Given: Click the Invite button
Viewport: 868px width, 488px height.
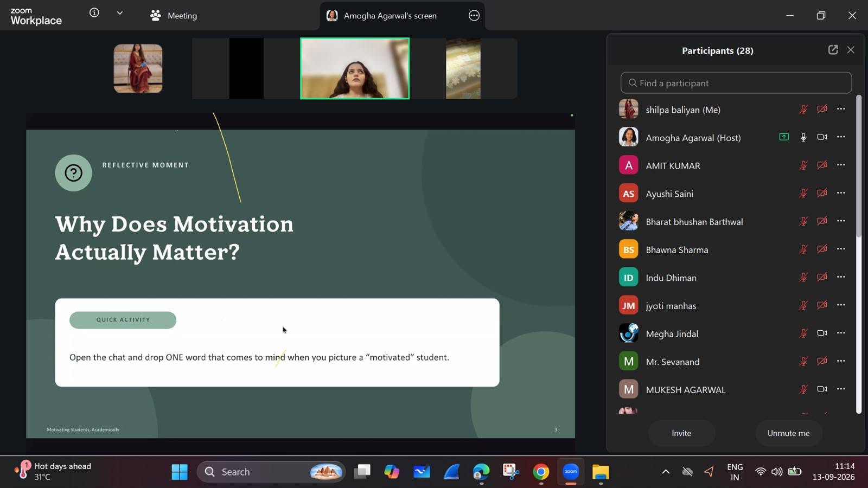Looking at the screenshot, I should coord(681,433).
